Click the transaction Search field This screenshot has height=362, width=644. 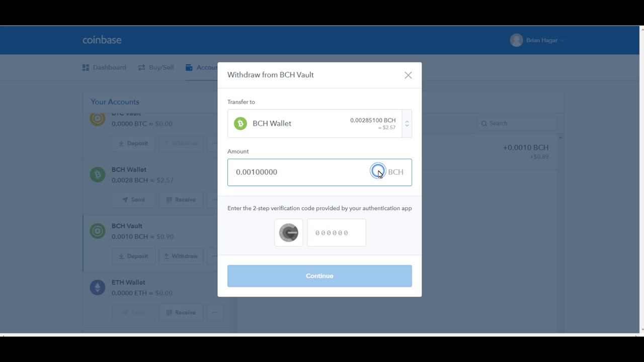pyautogui.click(x=517, y=123)
